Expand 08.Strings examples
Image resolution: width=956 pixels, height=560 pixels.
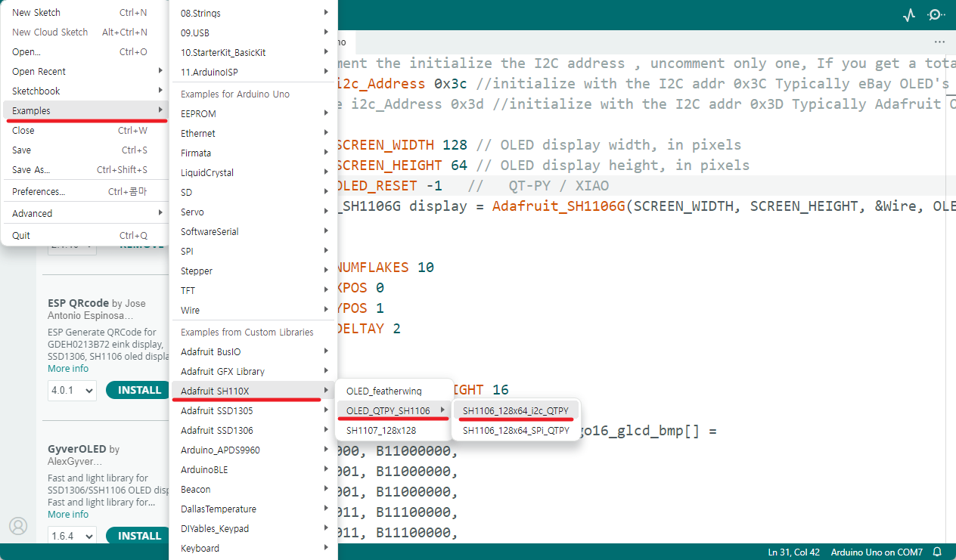pyautogui.click(x=253, y=13)
